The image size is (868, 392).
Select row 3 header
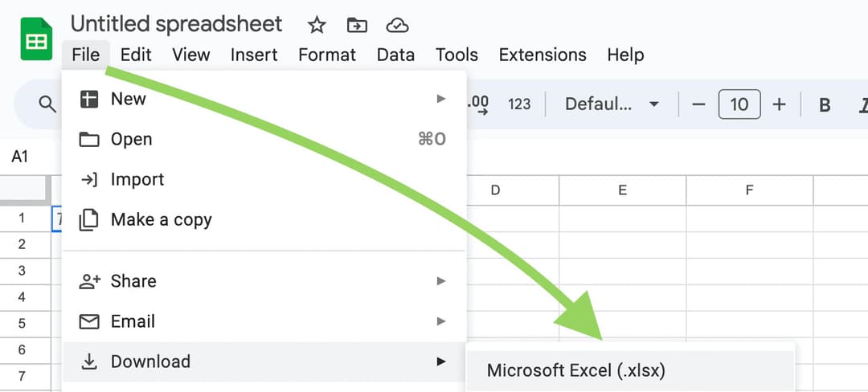tap(23, 271)
